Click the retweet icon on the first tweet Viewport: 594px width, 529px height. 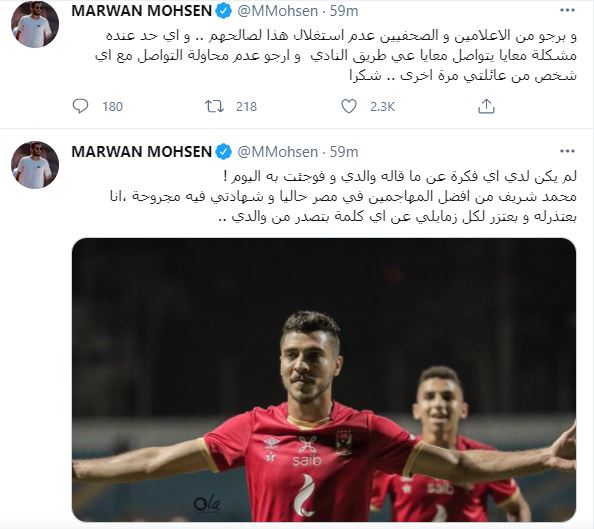tap(214, 106)
